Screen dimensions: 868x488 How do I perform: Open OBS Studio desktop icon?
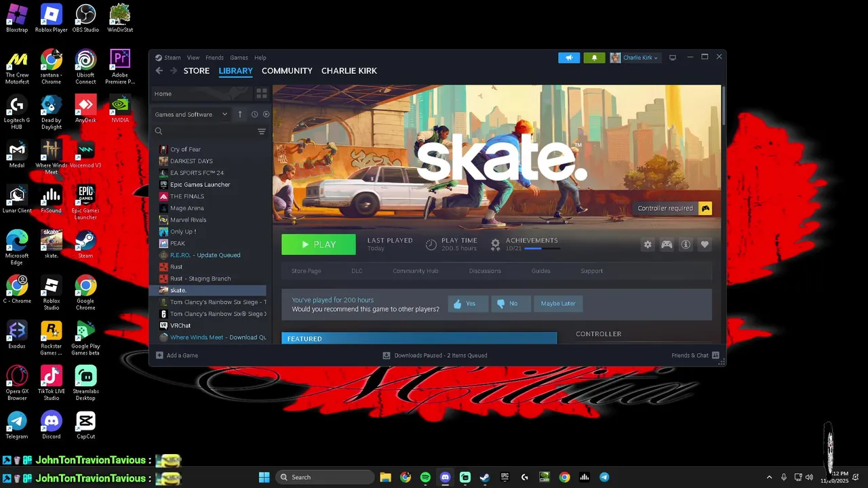click(x=85, y=18)
